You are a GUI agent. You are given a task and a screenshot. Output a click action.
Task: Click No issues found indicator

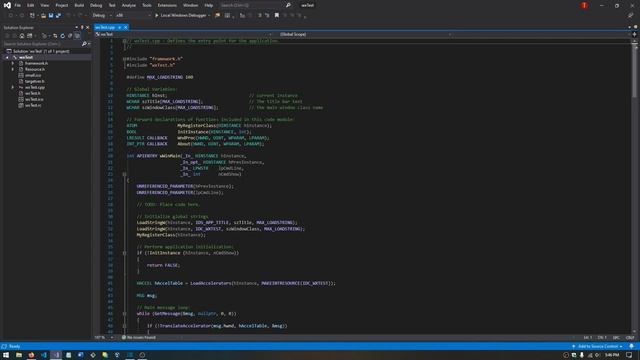pyautogui.click(x=139, y=338)
